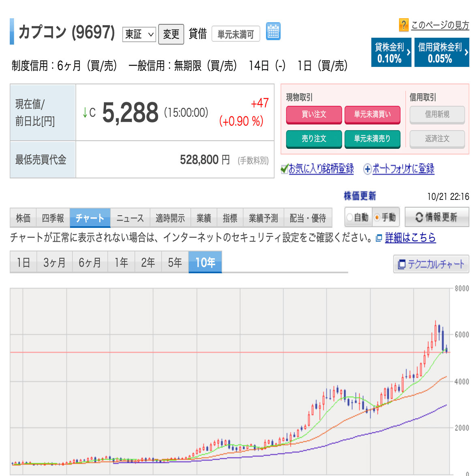This screenshot has height=476, width=476.
Task: Click the green checkmark favorite registration icon
Action: pyautogui.click(x=284, y=169)
